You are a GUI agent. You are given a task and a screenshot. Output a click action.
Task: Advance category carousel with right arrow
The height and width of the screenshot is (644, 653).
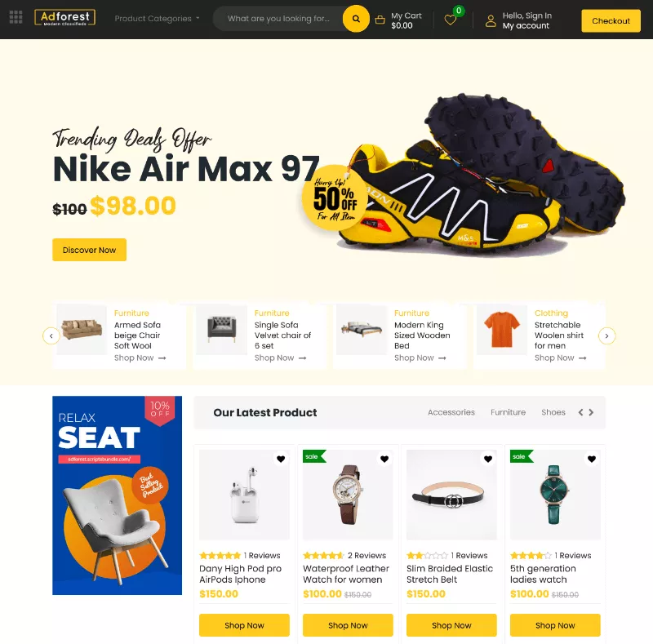click(606, 335)
